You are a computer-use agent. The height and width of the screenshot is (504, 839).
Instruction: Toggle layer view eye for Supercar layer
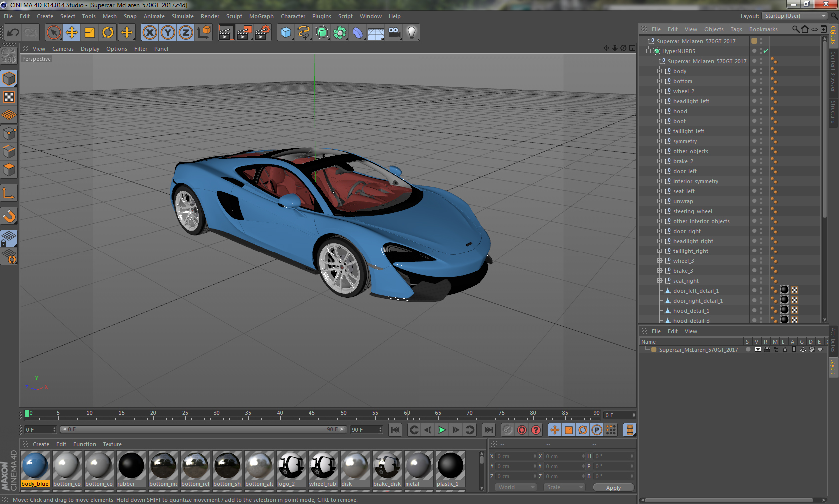pyautogui.click(x=758, y=350)
